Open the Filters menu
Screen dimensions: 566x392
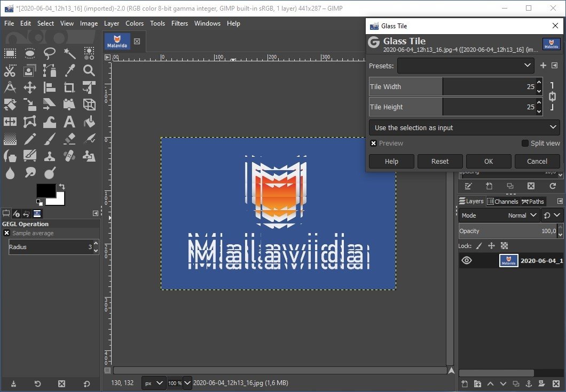(x=179, y=23)
